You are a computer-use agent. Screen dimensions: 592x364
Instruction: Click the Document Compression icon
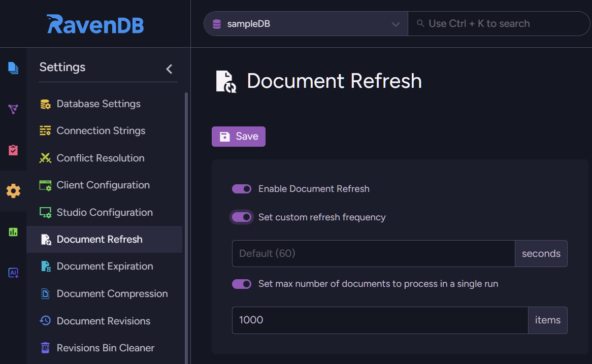click(x=45, y=293)
